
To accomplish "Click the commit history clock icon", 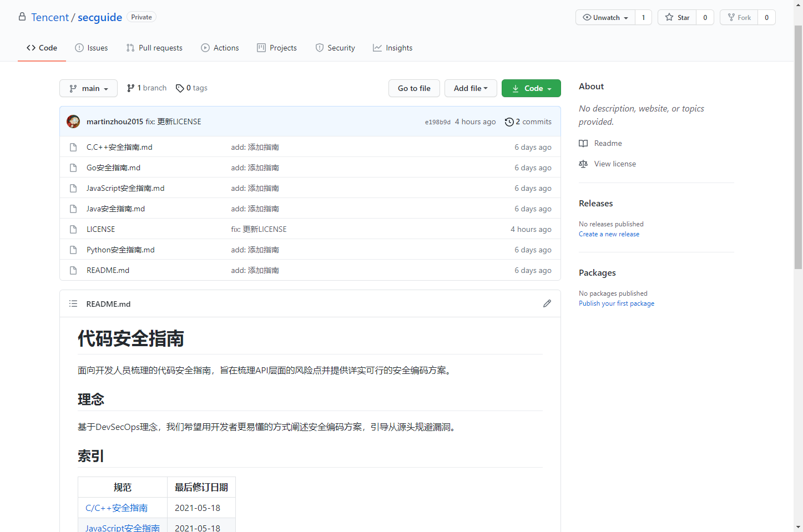I will point(509,121).
